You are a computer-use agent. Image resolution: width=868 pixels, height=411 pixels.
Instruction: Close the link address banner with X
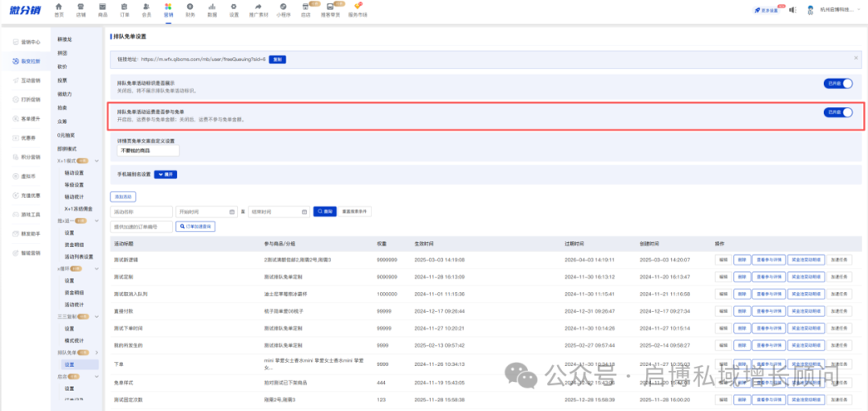point(855,58)
